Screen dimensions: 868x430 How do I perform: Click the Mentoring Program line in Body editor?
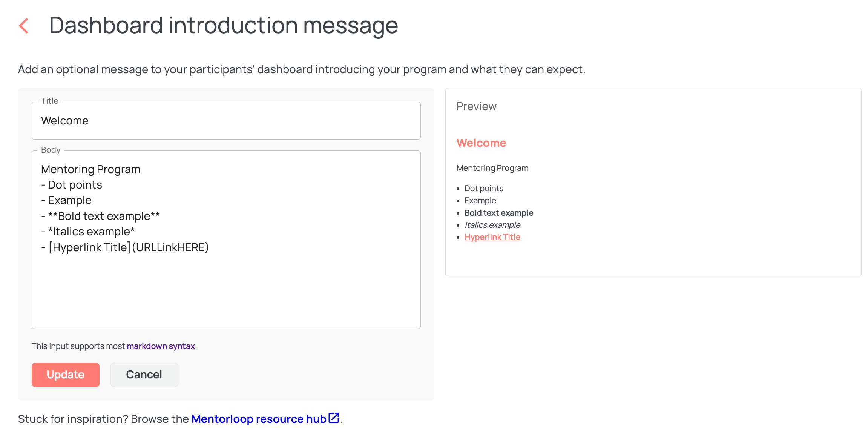click(x=90, y=169)
